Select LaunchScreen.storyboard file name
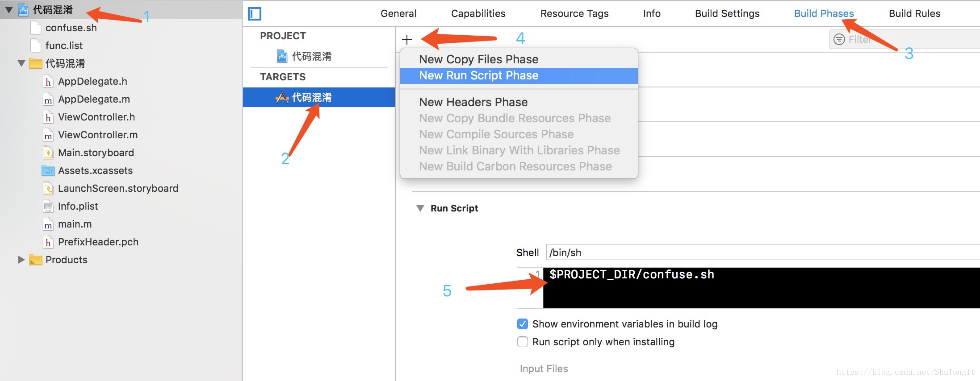 point(118,188)
